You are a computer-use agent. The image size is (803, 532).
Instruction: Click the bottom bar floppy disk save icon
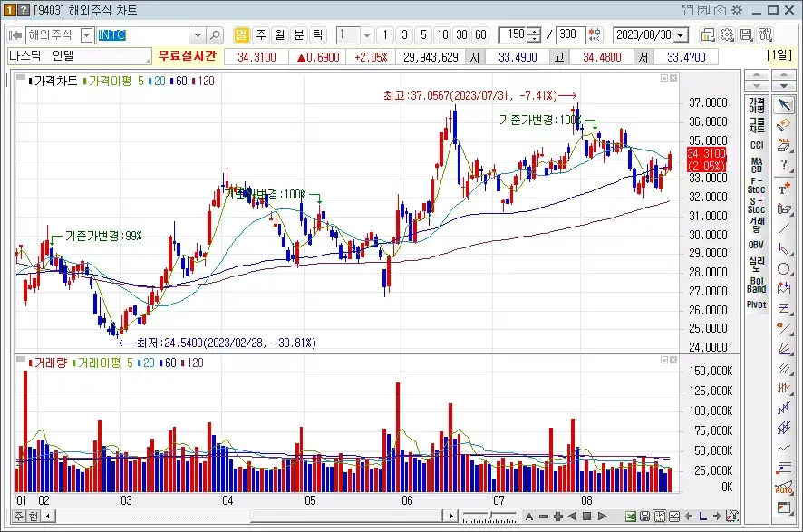(x=644, y=516)
